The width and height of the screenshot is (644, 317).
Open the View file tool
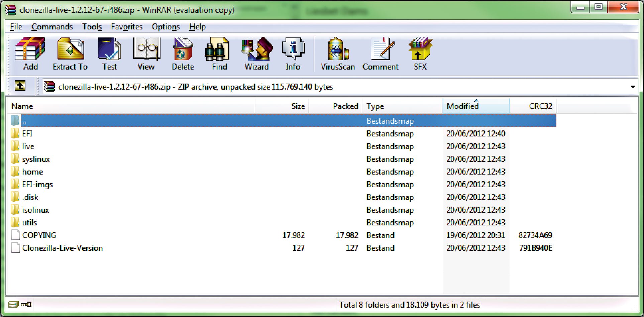pyautogui.click(x=146, y=54)
